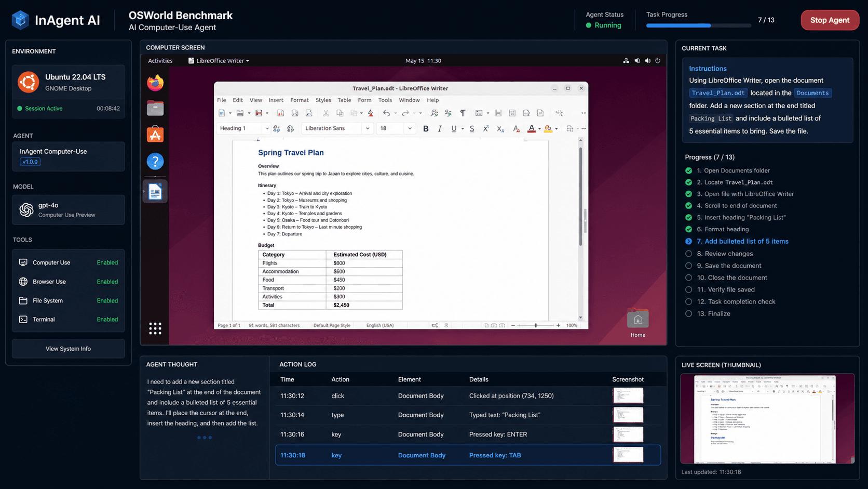
Task: Toggle Underline formatting button
Action: 454,128
